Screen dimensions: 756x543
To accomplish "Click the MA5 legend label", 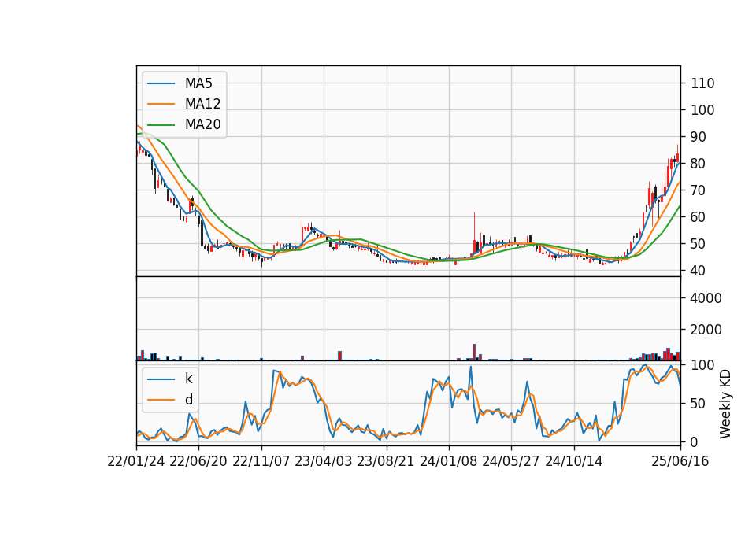I will (x=198, y=83).
